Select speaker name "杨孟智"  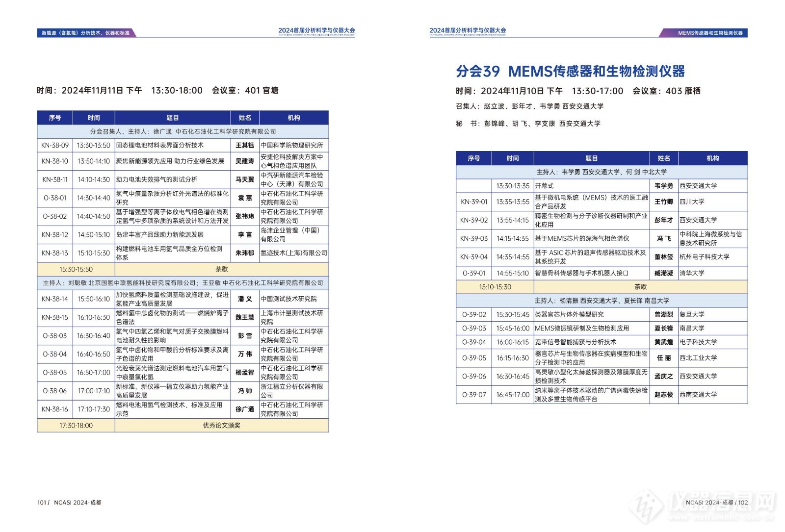pyautogui.click(x=245, y=373)
